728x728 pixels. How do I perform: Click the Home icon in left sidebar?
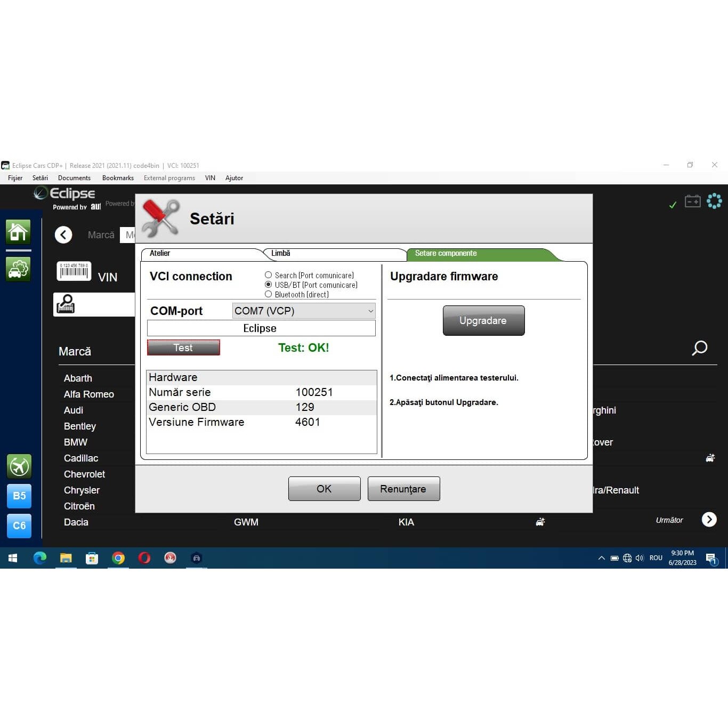18,232
